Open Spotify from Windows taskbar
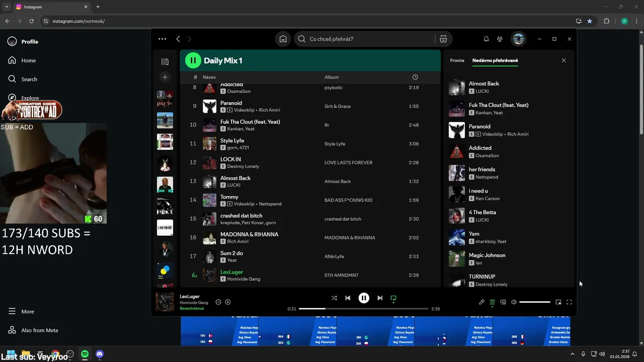The width and height of the screenshot is (644, 362). coord(85,354)
